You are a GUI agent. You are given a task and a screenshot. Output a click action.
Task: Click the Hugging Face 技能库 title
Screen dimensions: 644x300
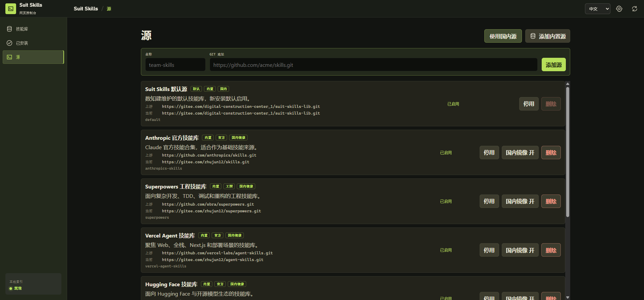tap(171, 284)
